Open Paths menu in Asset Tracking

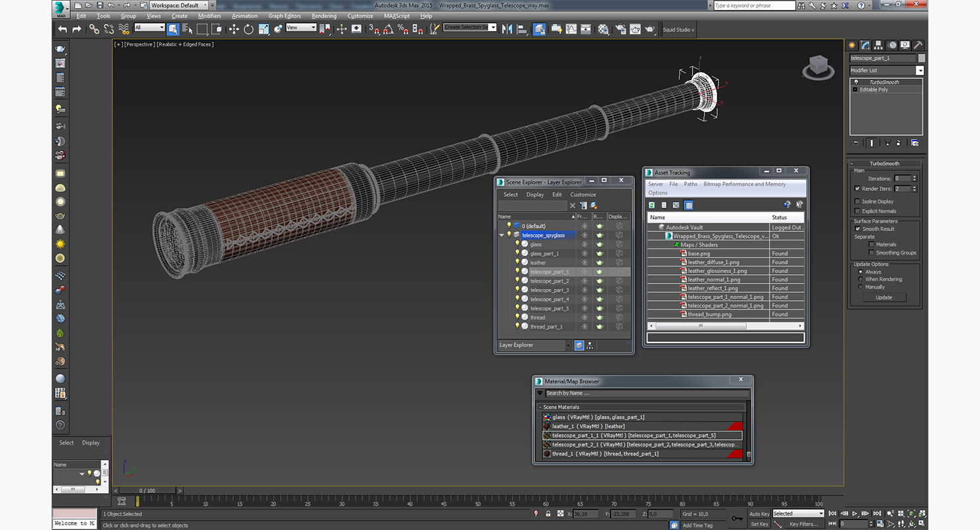click(691, 184)
